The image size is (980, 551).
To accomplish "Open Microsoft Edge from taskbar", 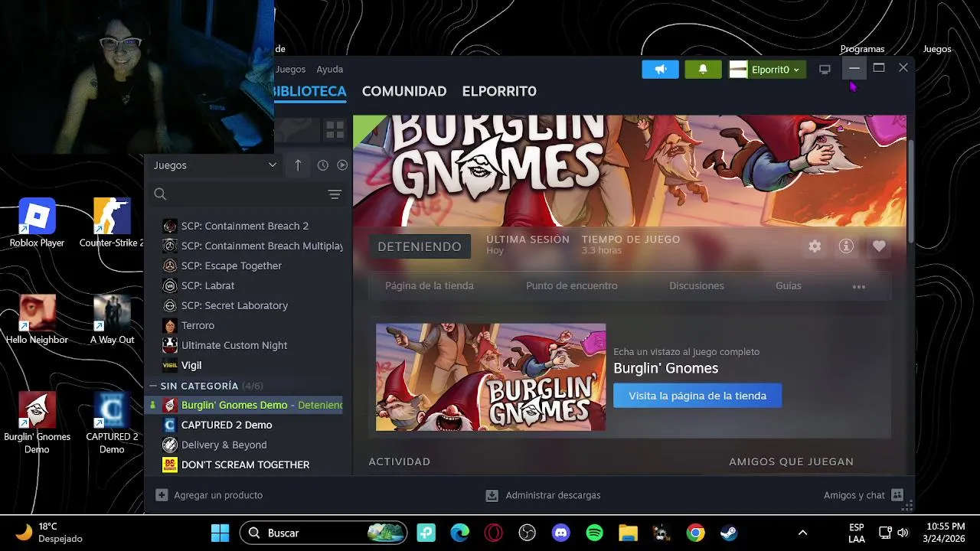I will (x=459, y=533).
